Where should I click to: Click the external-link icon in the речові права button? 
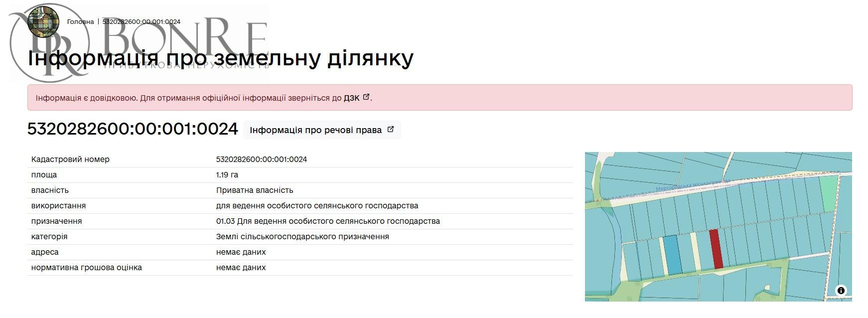click(391, 130)
